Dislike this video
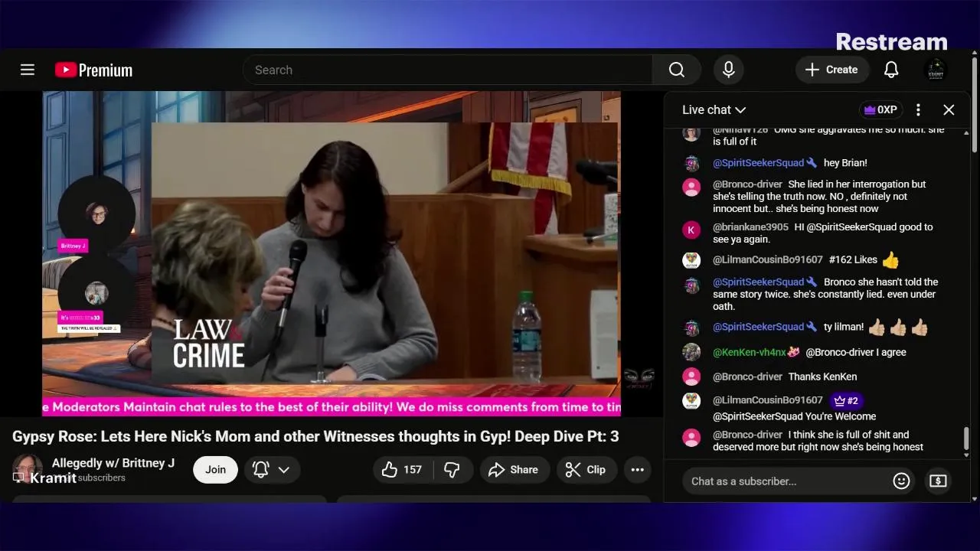 coord(452,469)
